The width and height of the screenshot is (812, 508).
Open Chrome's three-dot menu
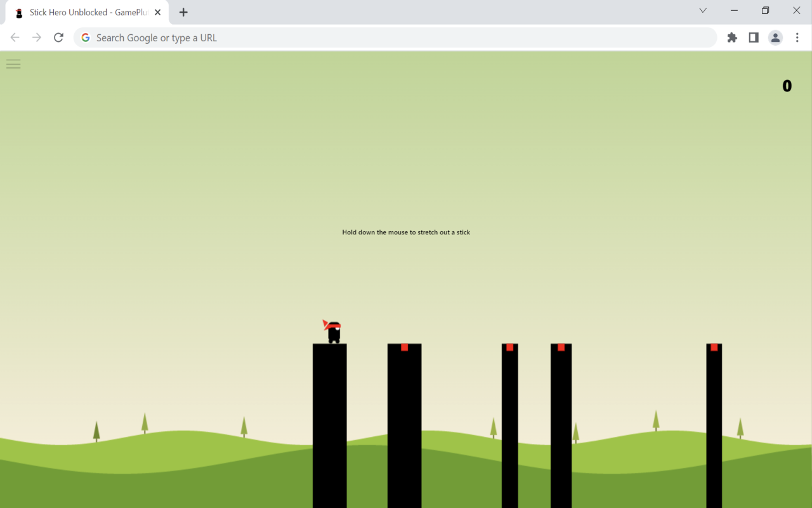[x=797, y=37]
